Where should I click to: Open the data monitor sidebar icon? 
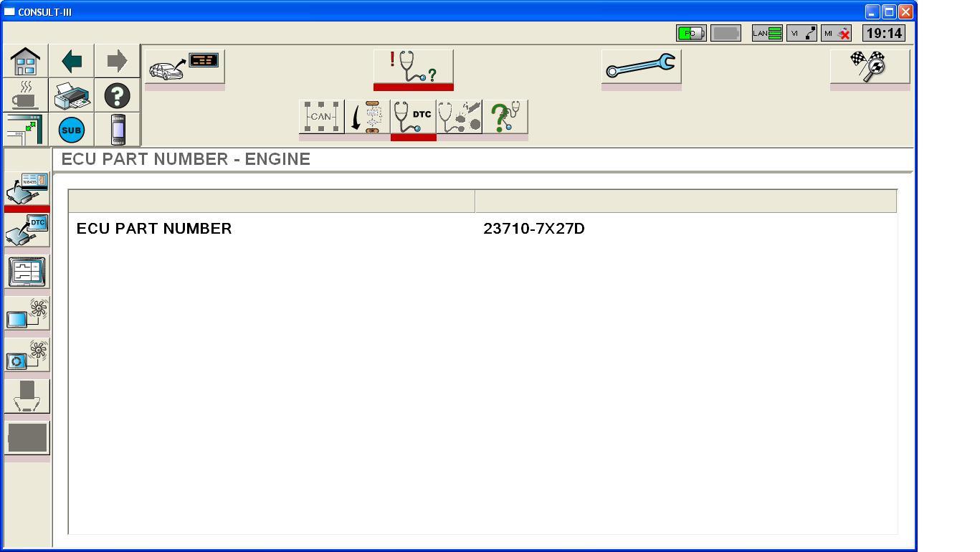[x=27, y=272]
